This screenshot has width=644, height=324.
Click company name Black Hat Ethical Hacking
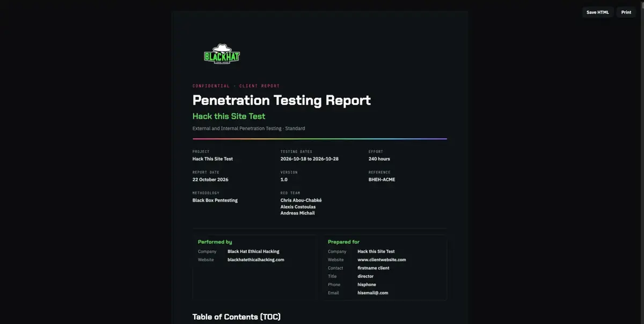(253, 251)
